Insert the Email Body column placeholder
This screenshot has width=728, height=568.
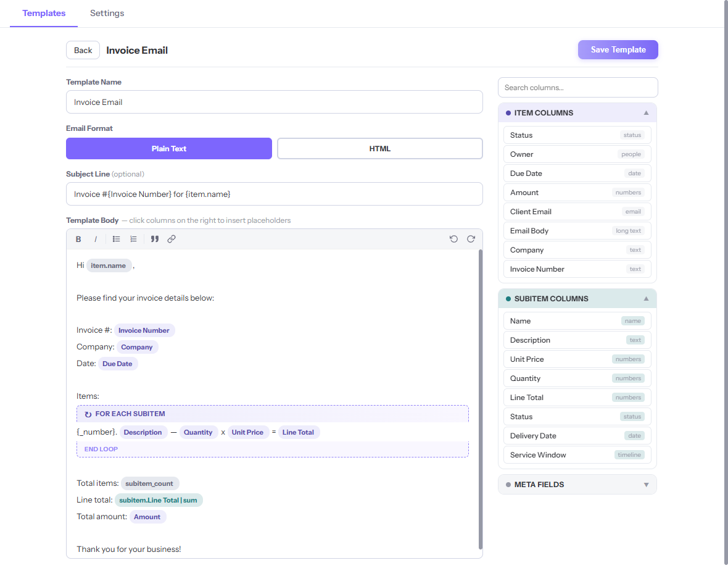577,231
